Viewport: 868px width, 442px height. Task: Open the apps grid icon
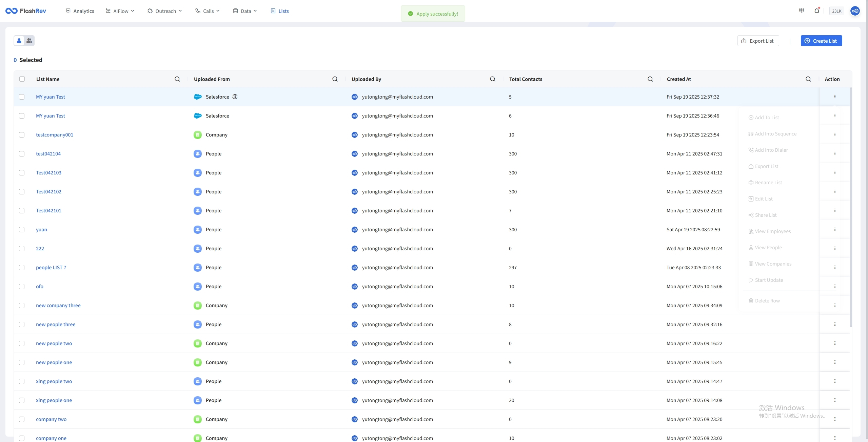[802, 11]
